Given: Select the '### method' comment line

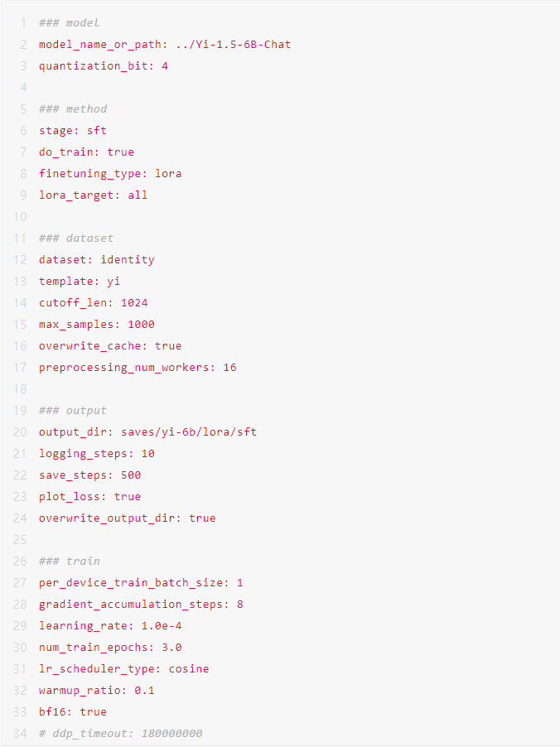Looking at the screenshot, I should point(73,109).
